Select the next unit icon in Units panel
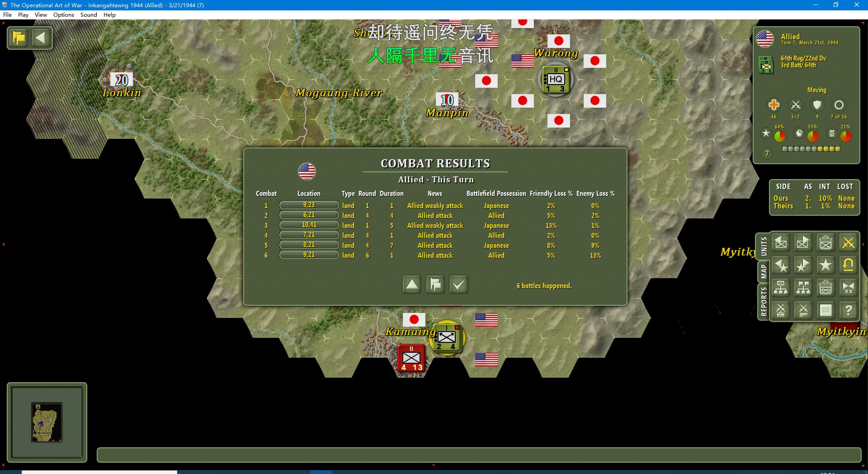 [803, 243]
